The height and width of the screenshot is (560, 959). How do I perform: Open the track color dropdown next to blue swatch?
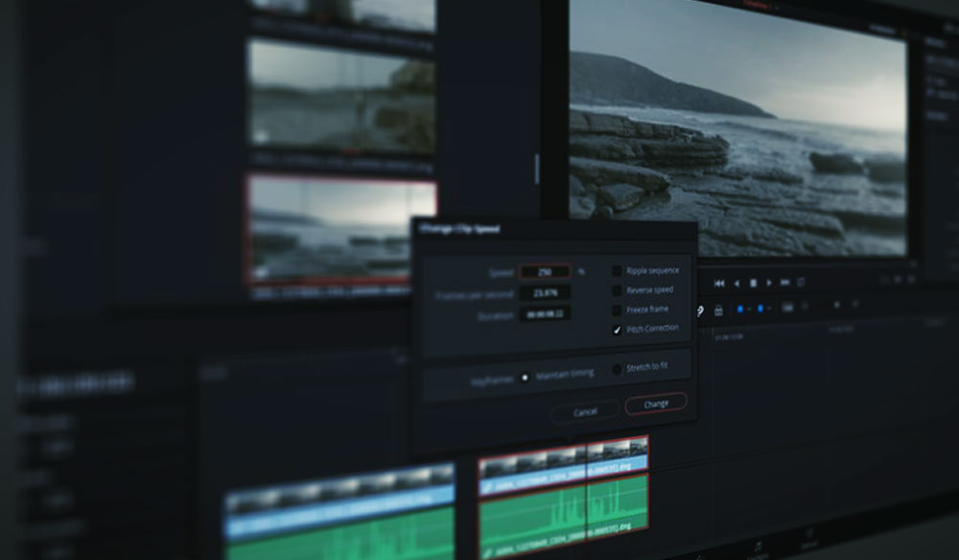[x=748, y=309]
